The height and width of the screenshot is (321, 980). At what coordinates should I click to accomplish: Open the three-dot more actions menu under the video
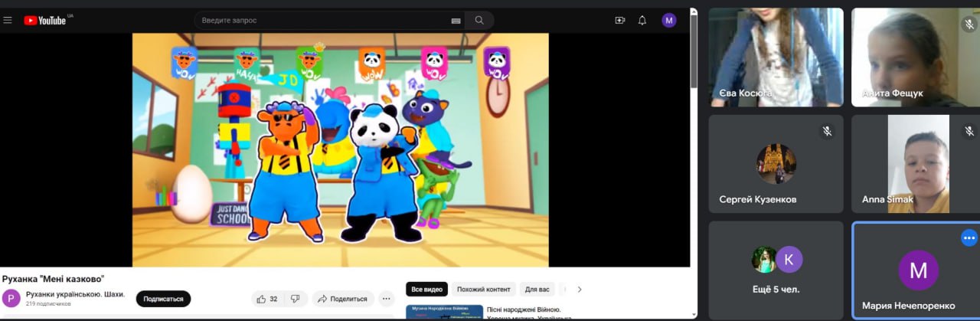pyautogui.click(x=387, y=299)
